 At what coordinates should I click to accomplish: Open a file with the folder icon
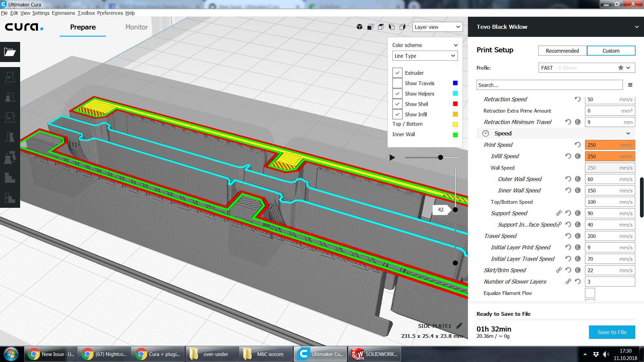[10, 52]
